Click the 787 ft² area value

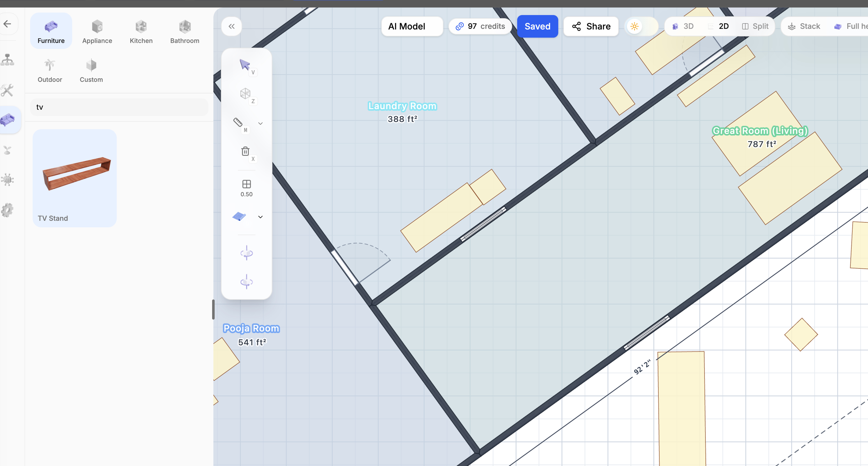pos(762,144)
